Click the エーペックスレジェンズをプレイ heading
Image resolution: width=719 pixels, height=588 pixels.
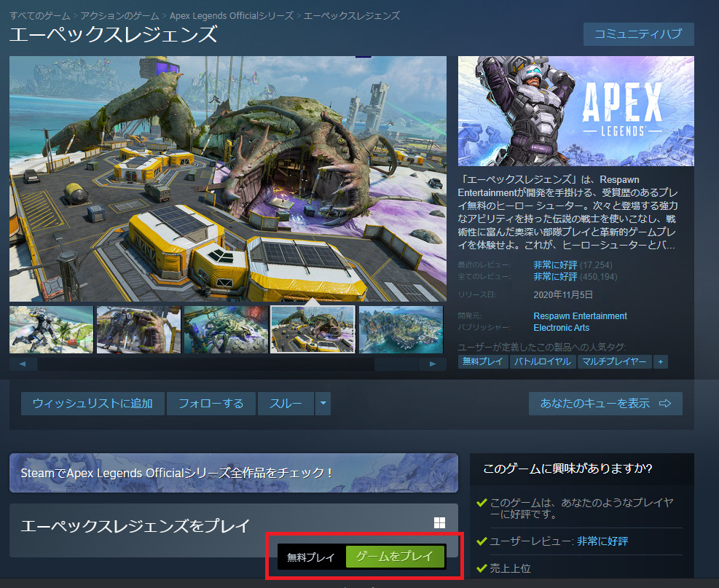coord(135,525)
